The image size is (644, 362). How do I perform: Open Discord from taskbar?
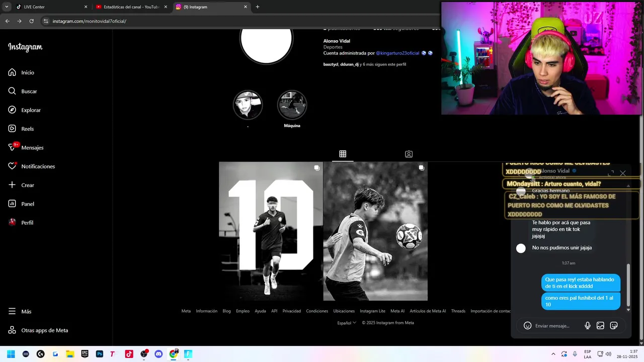[158, 354]
